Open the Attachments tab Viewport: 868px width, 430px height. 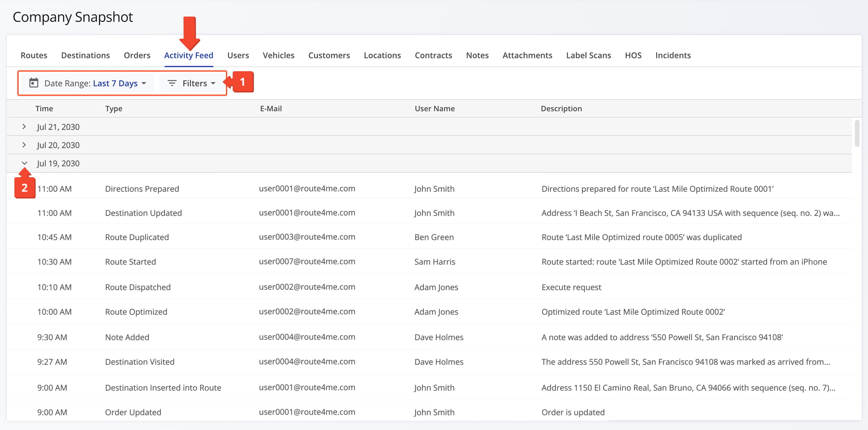tap(527, 55)
